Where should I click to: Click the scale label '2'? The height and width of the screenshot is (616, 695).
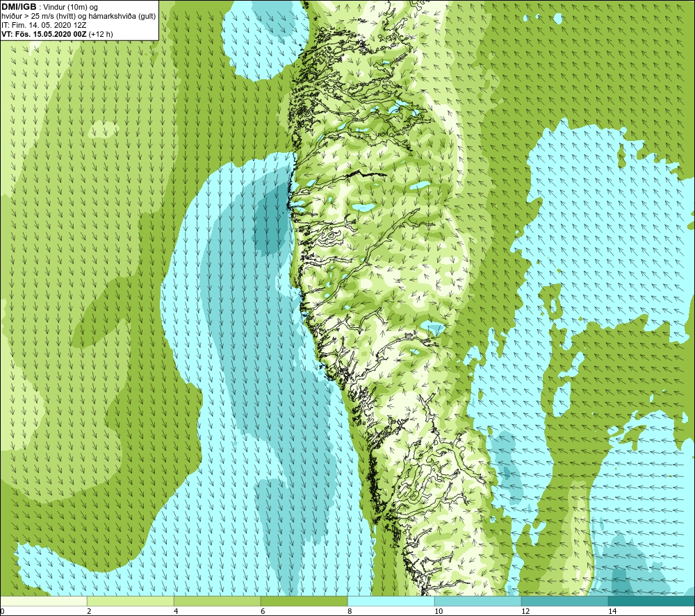[89, 611]
